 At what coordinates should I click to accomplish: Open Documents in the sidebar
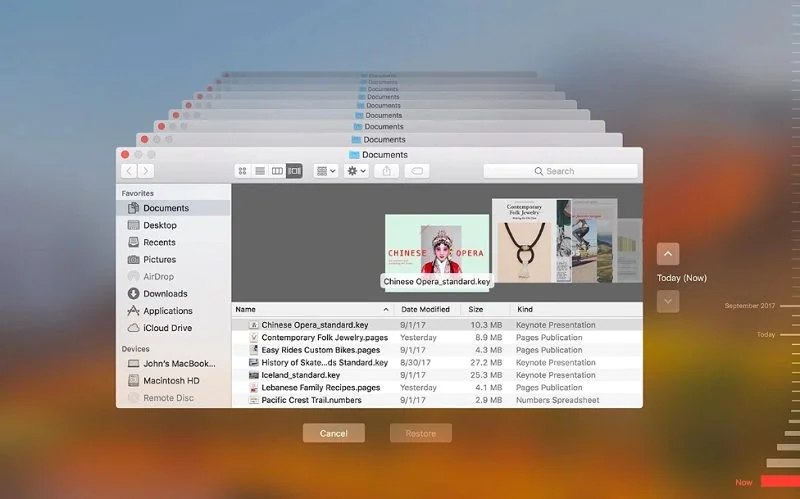(x=173, y=208)
